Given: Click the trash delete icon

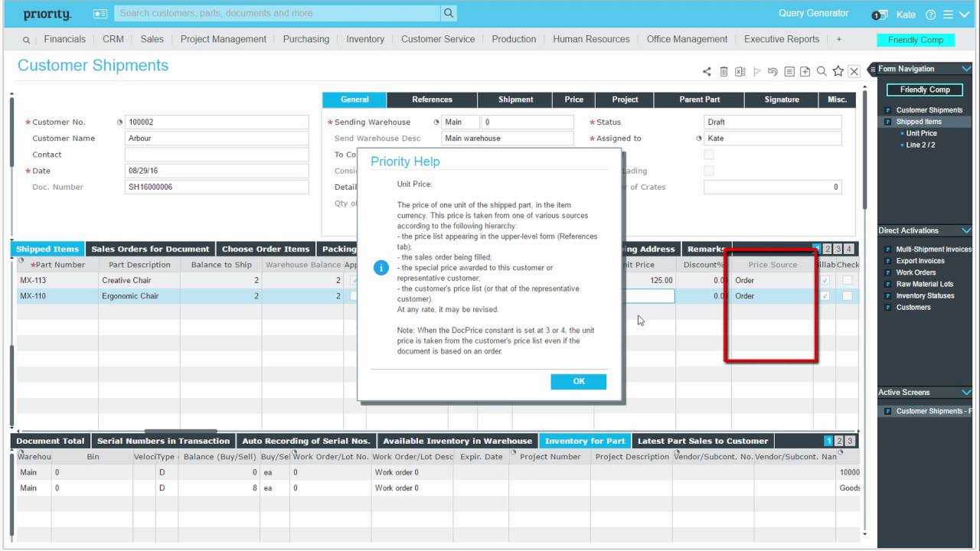Looking at the screenshot, I should 724,72.
